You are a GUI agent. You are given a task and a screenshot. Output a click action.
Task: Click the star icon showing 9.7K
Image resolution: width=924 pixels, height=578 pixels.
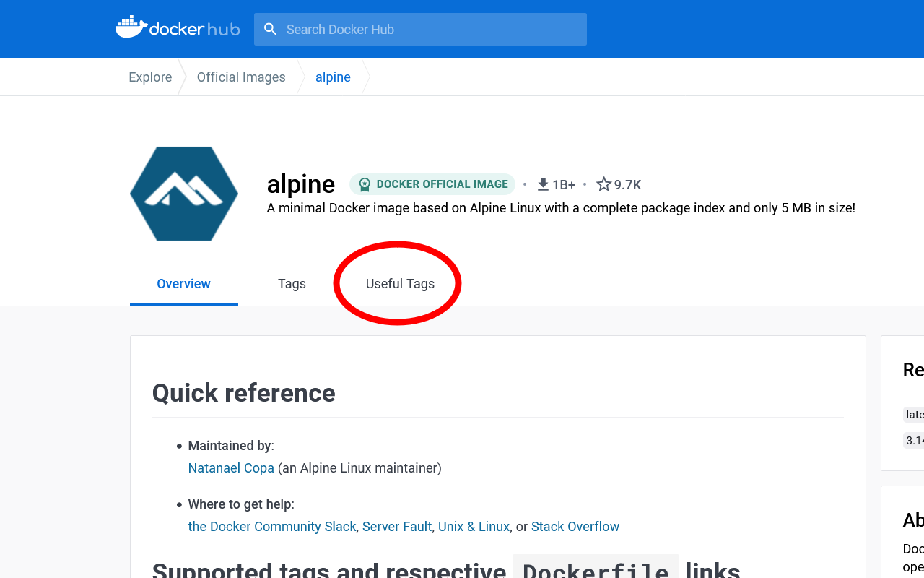(603, 184)
